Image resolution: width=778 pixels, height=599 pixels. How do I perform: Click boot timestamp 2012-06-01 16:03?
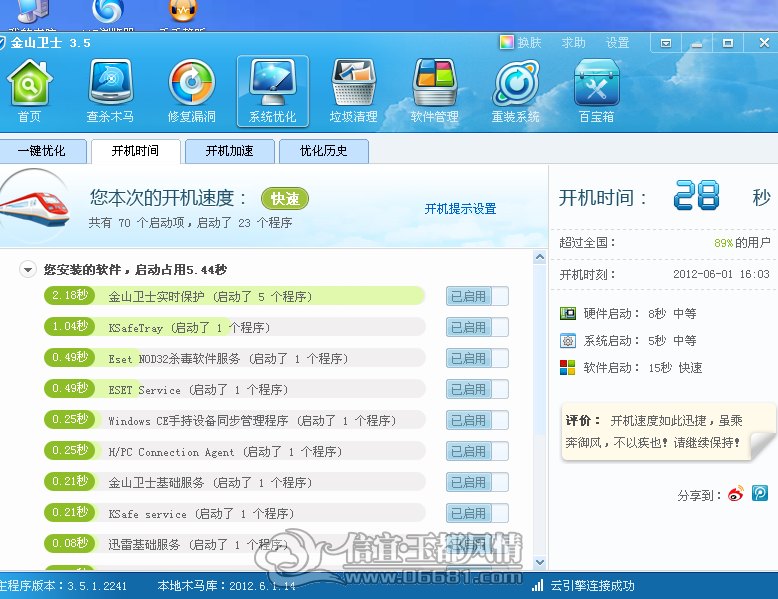(721, 274)
